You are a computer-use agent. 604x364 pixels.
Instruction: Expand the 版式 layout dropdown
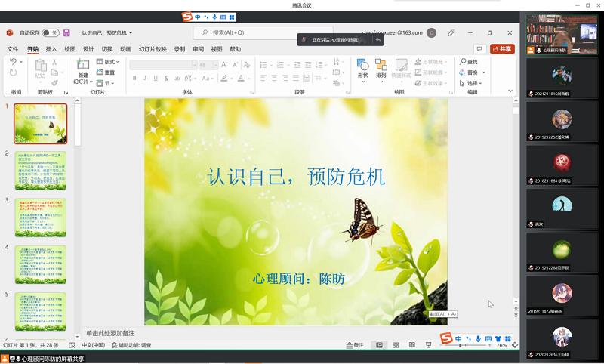107,62
